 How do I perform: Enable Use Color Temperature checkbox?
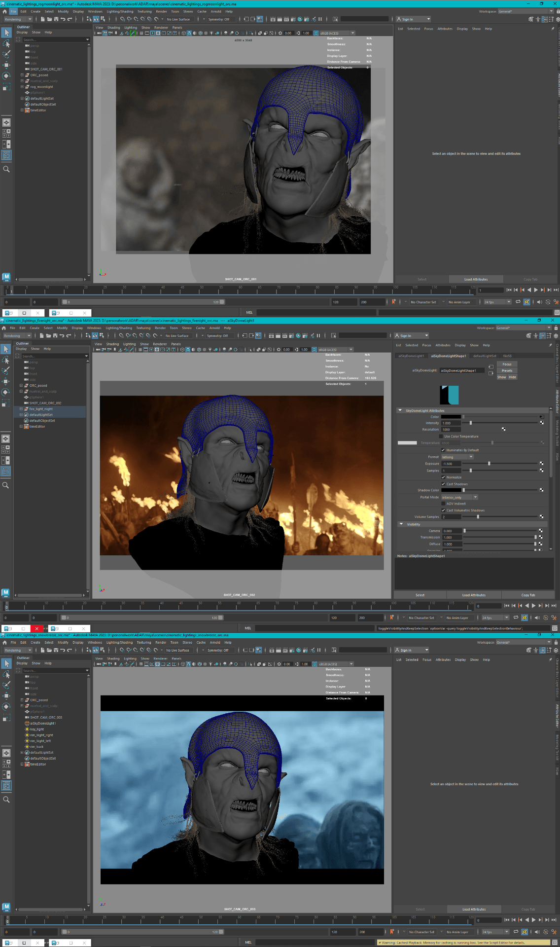pyautogui.click(x=441, y=437)
